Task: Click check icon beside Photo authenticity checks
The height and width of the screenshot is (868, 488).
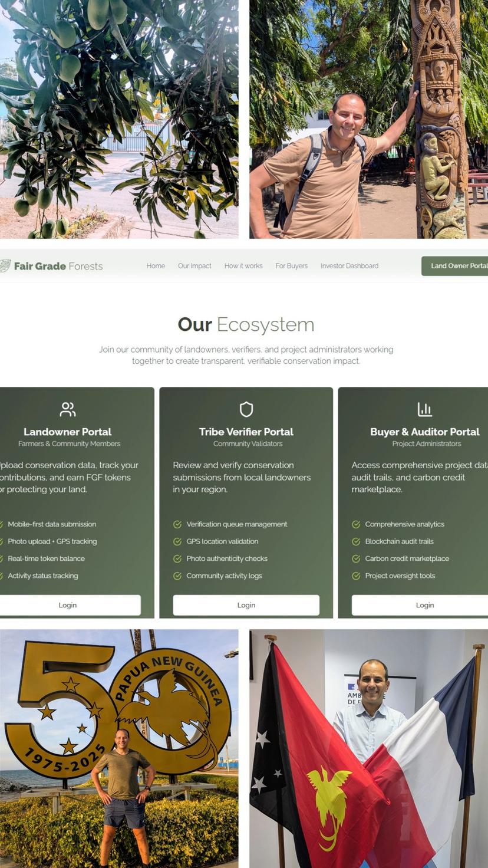Action: point(177,558)
